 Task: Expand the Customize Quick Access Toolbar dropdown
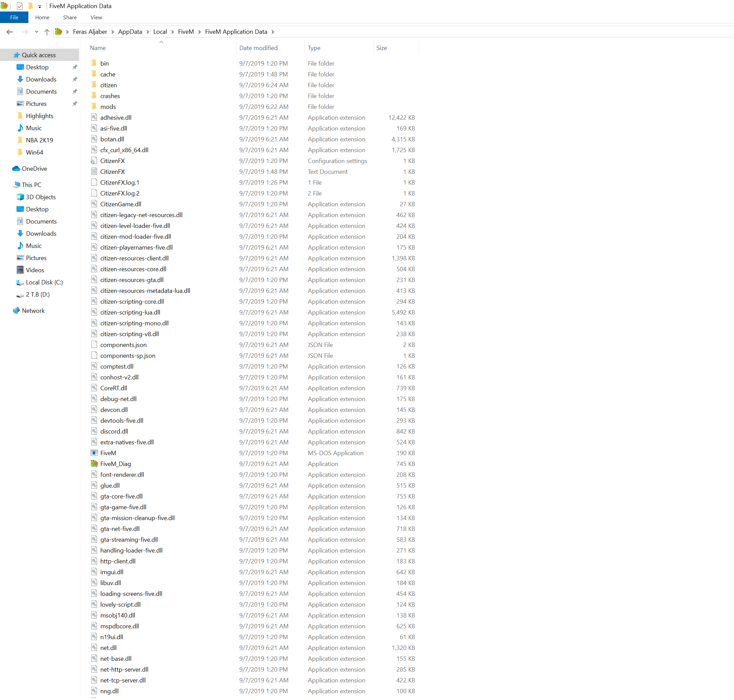pos(40,6)
